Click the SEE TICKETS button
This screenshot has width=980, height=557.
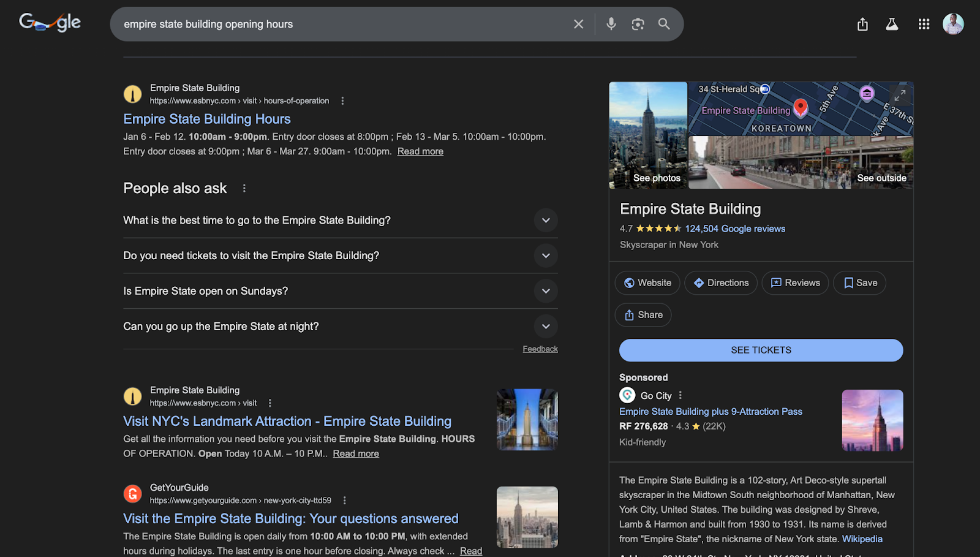[760, 350]
